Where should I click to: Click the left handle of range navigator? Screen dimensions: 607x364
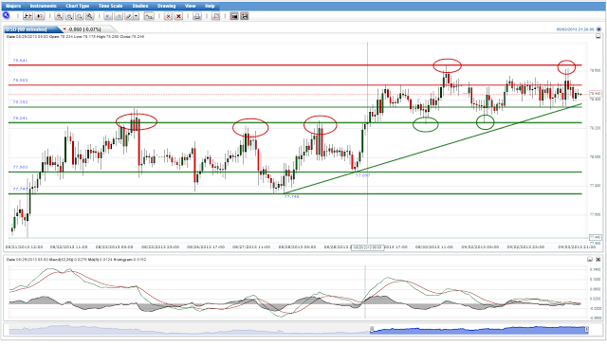[x=372, y=330]
